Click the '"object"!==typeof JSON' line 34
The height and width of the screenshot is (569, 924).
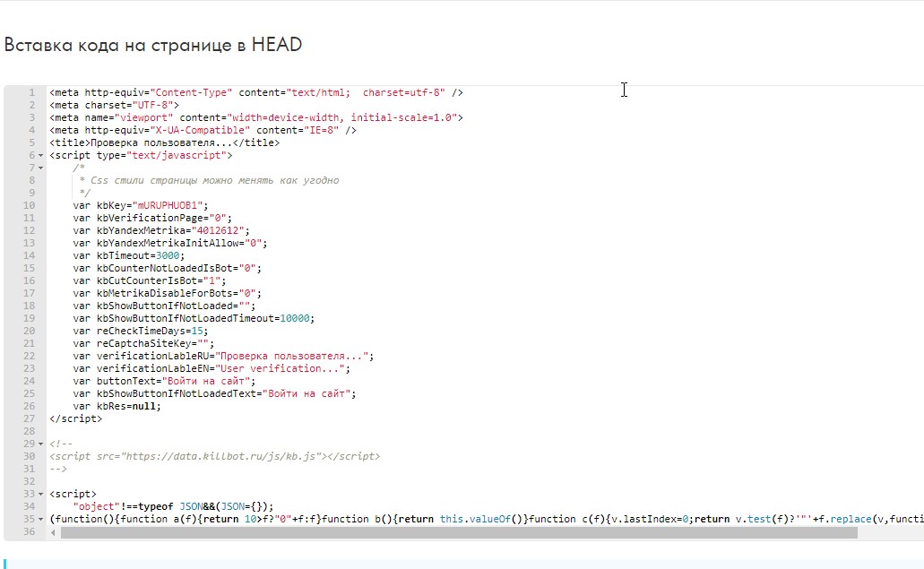173,506
